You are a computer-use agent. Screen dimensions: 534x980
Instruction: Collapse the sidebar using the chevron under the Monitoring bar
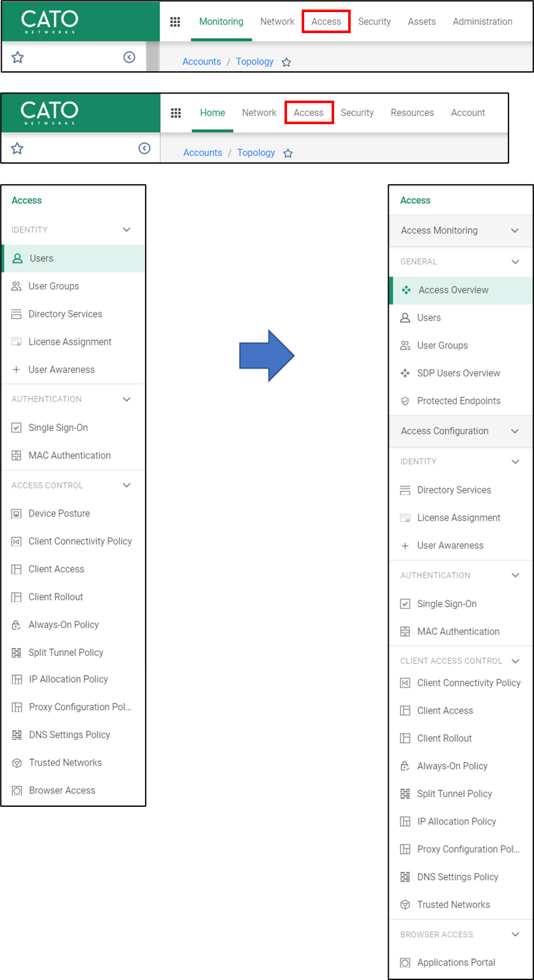129,58
